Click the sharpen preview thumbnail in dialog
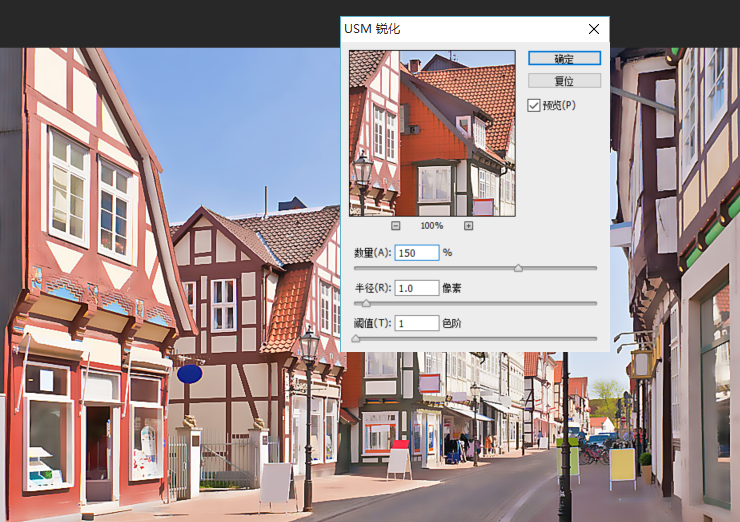The width and height of the screenshot is (740, 522). tap(432, 133)
